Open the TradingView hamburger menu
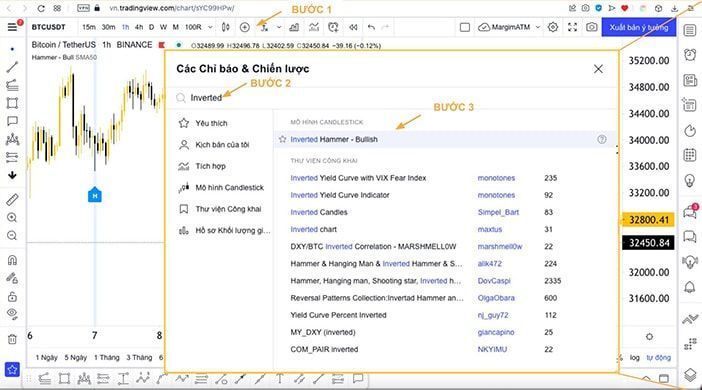The width and height of the screenshot is (702, 390). point(12,27)
